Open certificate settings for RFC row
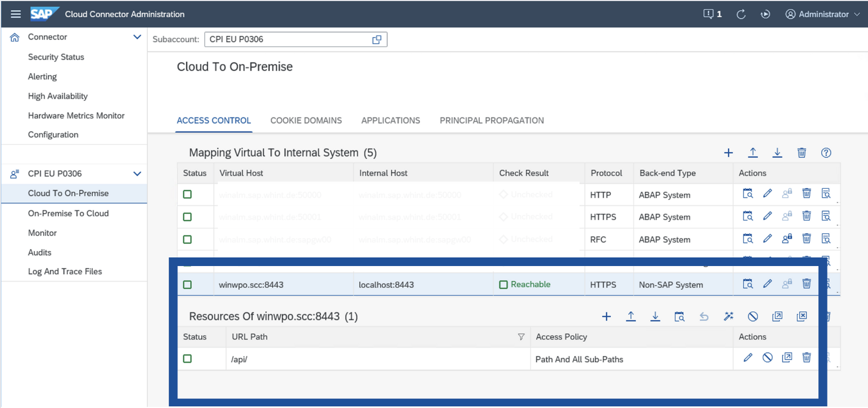 (x=787, y=239)
